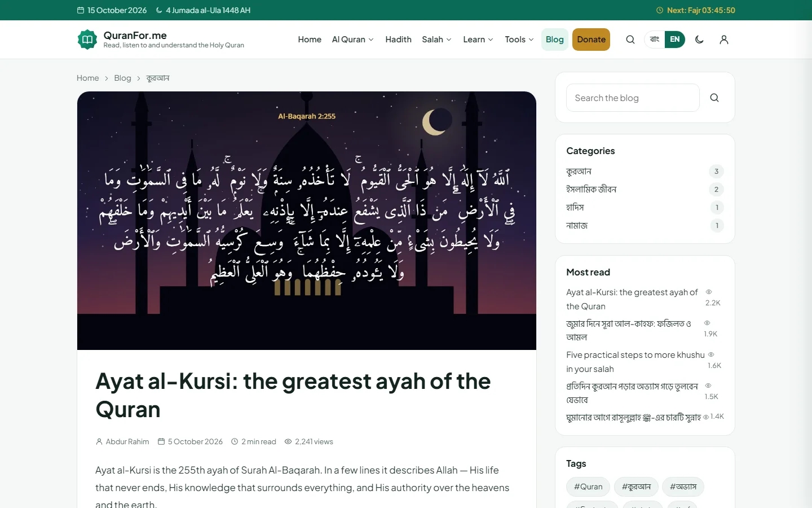
Task: Submit blog search with magnifier button
Action: tap(714, 98)
